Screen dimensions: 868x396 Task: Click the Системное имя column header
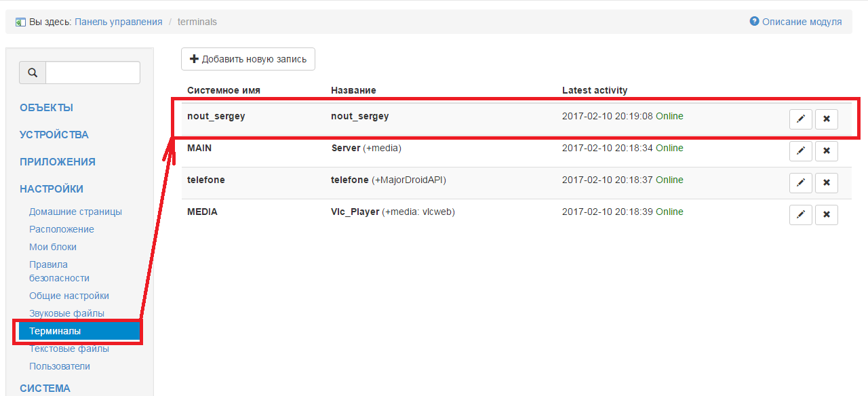click(x=224, y=90)
